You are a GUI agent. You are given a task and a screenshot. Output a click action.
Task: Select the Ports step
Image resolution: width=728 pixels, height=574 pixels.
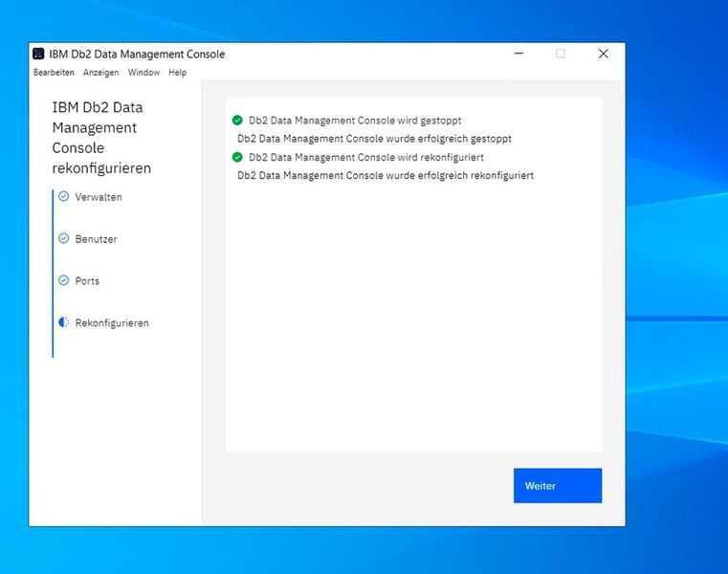[x=87, y=281]
